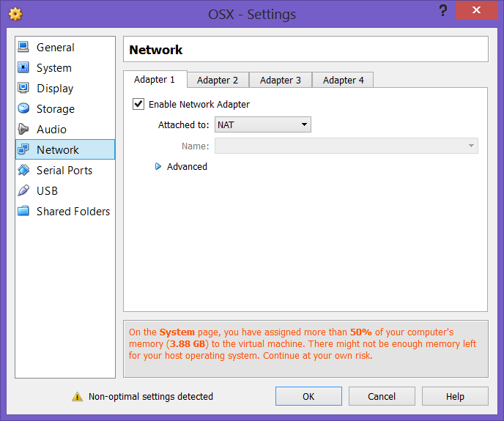This screenshot has width=504, height=421.
Task: Select USB in the settings list
Action: 65,191
